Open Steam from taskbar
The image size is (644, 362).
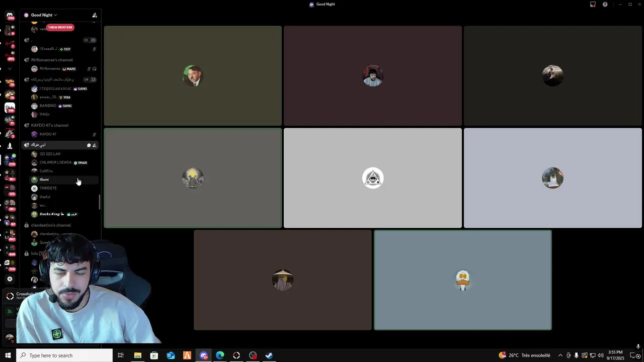pos(269,355)
